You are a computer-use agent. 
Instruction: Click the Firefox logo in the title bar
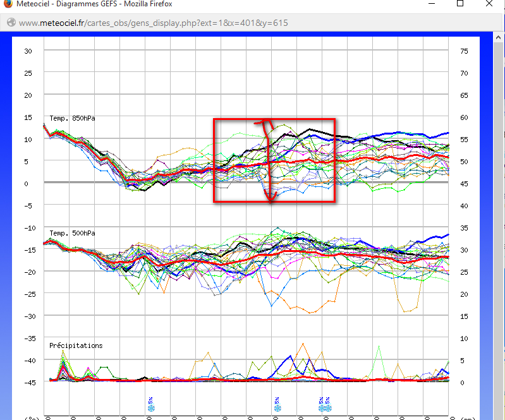point(9,4)
